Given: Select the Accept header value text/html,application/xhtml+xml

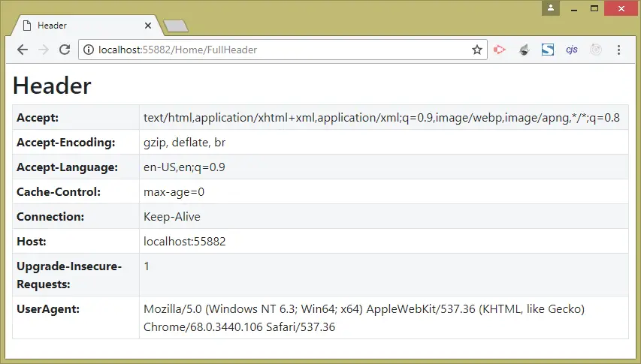Looking at the screenshot, I should pyautogui.click(x=382, y=118).
